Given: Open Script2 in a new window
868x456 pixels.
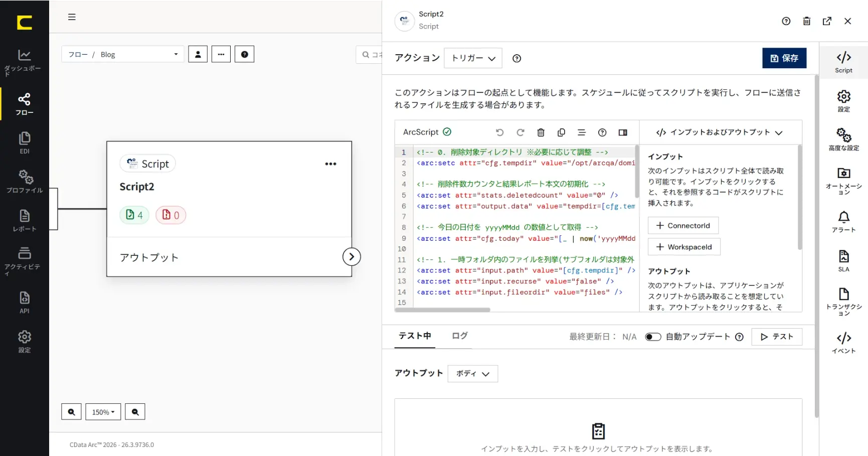Looking at the screenshot, I should click(827, 21).
